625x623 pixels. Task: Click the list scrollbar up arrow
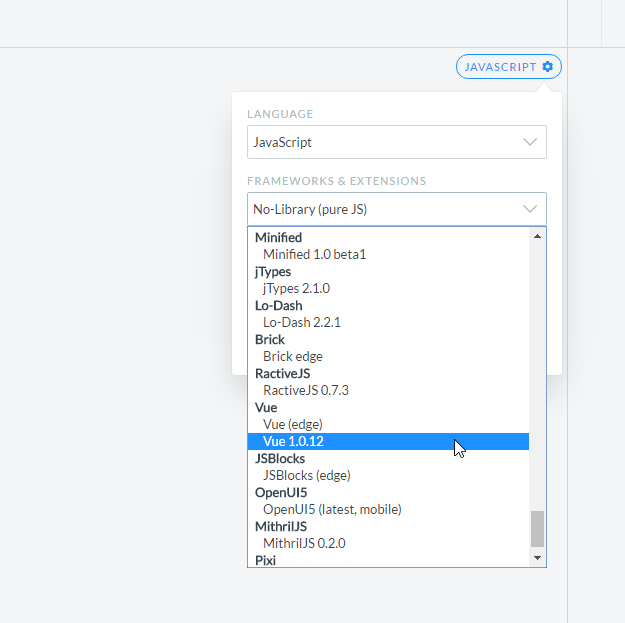coord(537,236)
